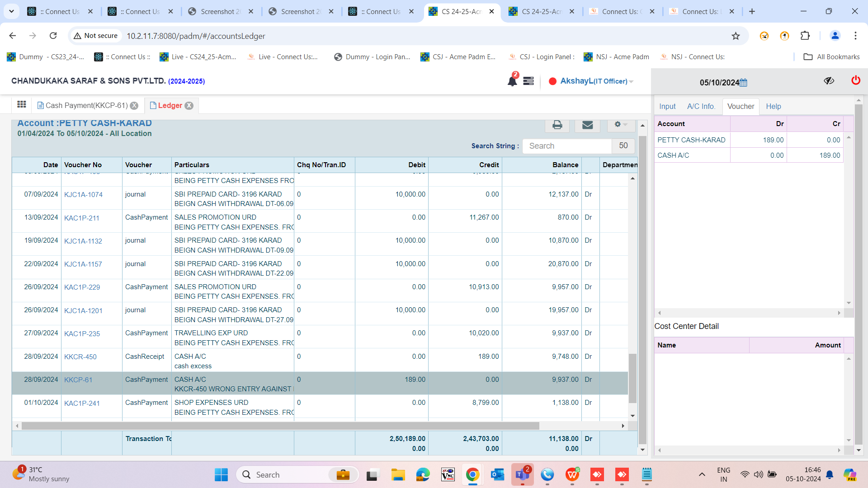Click the ledger table scroll down arrow

pyautogui.click(x=632, y=416)
